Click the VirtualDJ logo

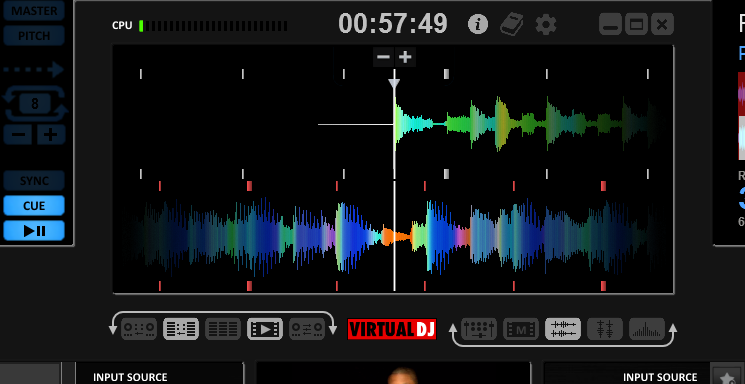tap(392, 329)
